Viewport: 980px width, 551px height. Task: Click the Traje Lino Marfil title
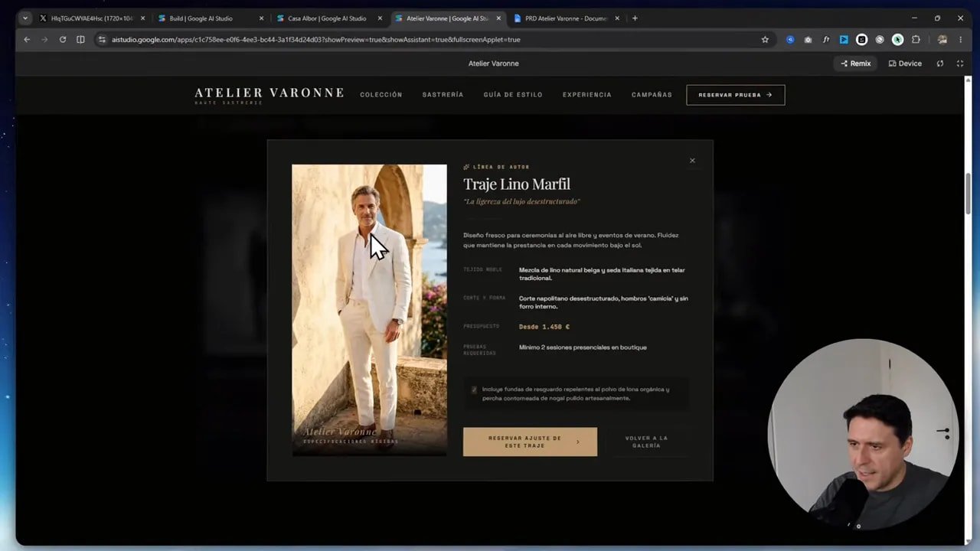pos(517,184)
